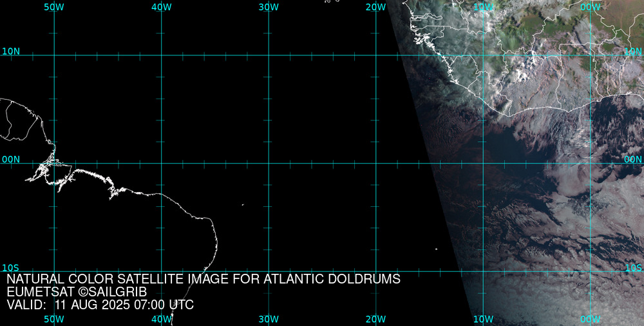Image resolution: width=644 pixels, height=326 pixels.
Task: Click the 10W label along the top edge
Action: pos(484,7)
